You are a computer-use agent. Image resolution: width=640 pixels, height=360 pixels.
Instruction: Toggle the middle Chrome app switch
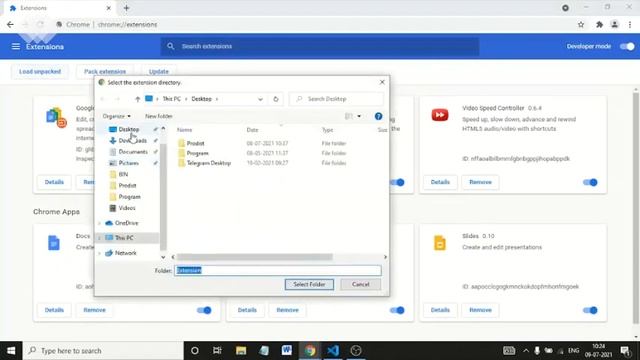point(397,310)
